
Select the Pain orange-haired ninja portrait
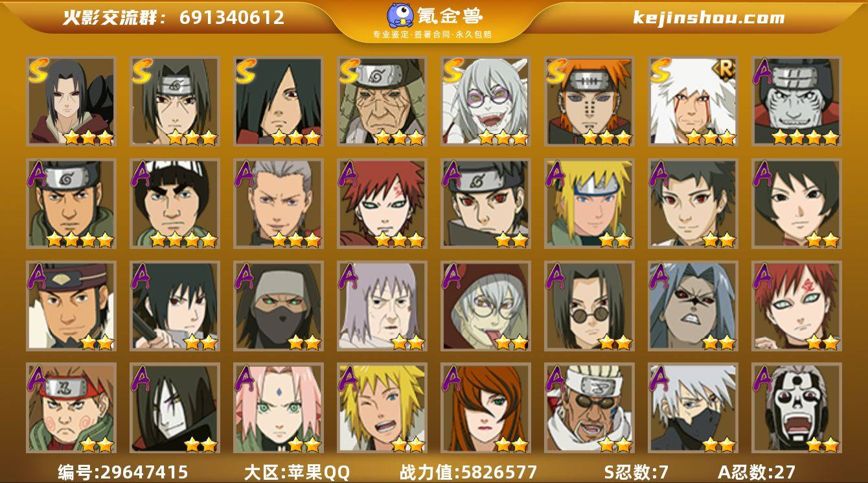pyautogui.click(x=589, y=101)
